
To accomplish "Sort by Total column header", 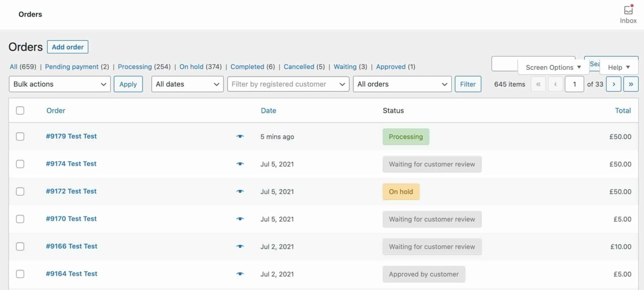I will [623, 110].
